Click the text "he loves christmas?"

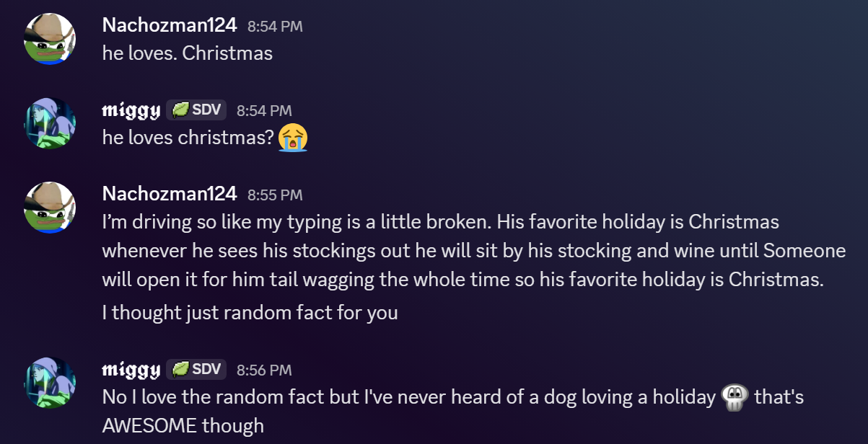pos(189,137)
